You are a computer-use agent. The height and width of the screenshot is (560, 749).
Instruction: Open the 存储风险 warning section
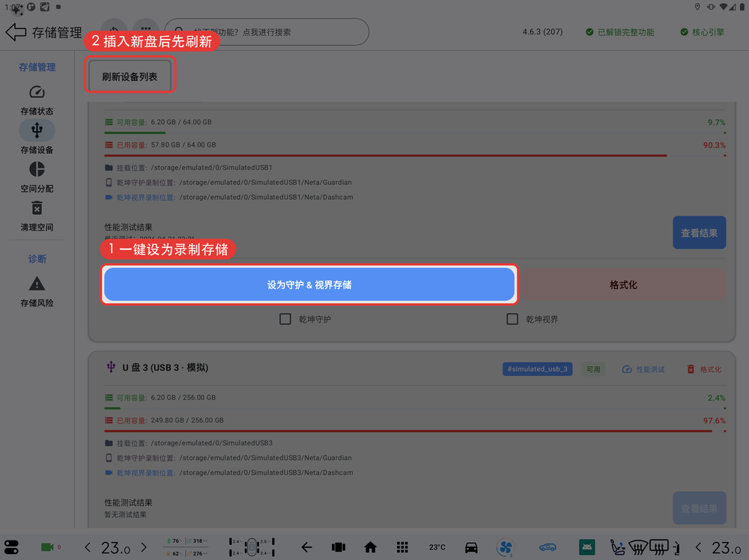pos(37,284)
